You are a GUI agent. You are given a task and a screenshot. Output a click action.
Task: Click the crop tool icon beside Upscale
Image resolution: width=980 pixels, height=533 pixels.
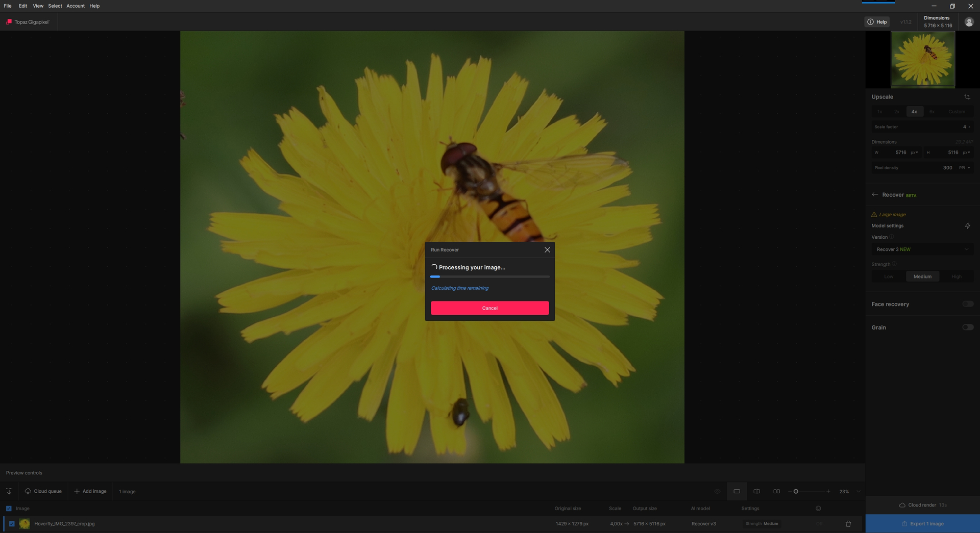967,97
